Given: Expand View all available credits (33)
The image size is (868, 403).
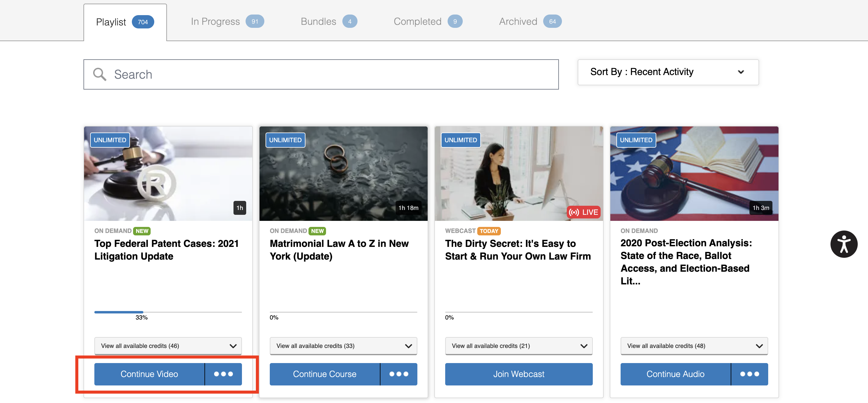Looking at the screenshot, I should point(343,346).
